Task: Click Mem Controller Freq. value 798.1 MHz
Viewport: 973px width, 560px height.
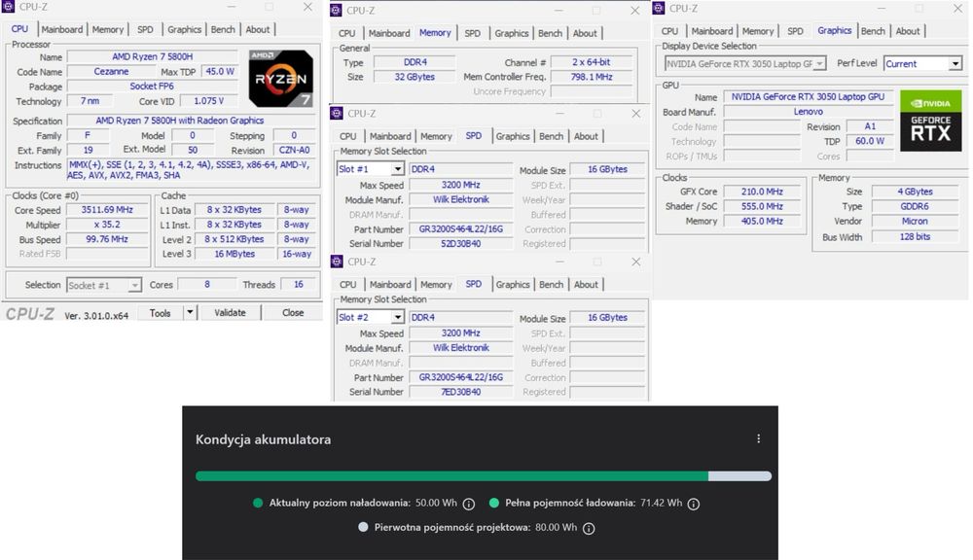Action: (x=591, y=77)
